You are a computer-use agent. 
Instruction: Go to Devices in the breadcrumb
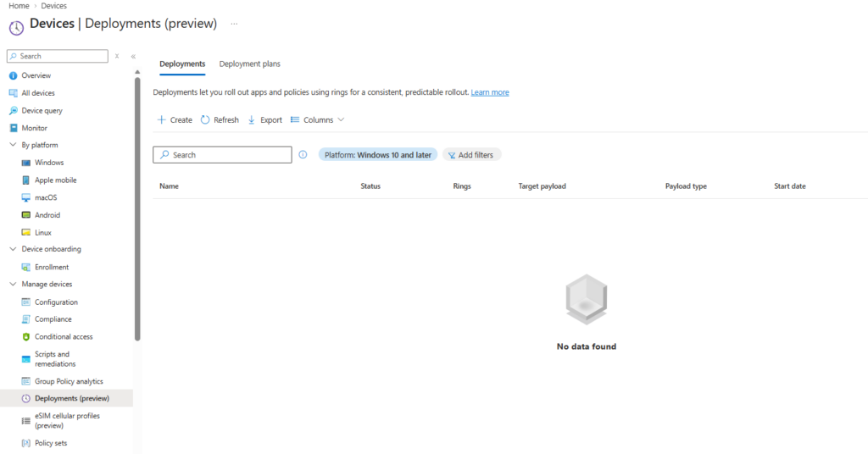pyautogui.click(x=53, y=6)
